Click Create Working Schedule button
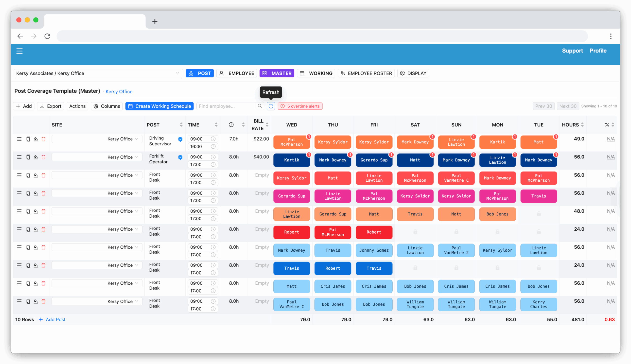This screenshot has height=364, width=631. tap(159, 106)
